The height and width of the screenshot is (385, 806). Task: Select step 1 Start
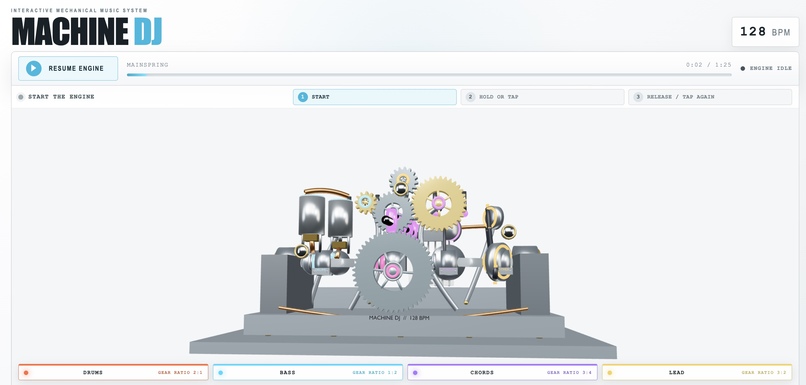pos(375,97)
